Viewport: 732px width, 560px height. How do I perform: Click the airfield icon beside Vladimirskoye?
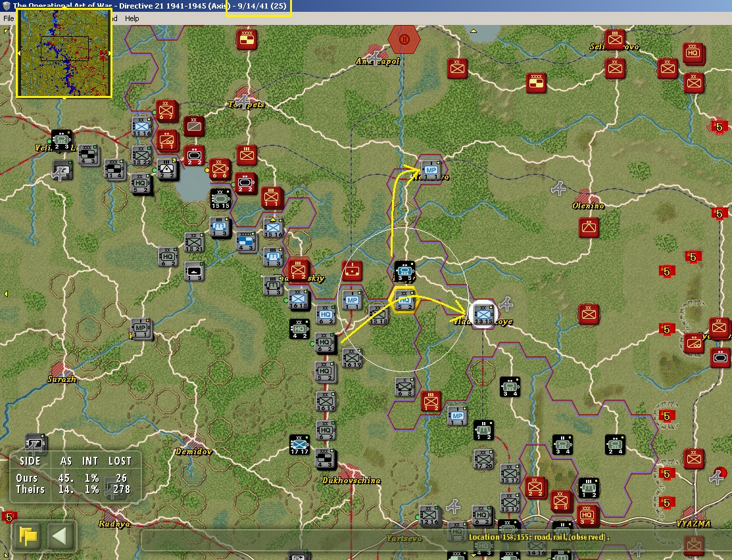tap(506, 304)
